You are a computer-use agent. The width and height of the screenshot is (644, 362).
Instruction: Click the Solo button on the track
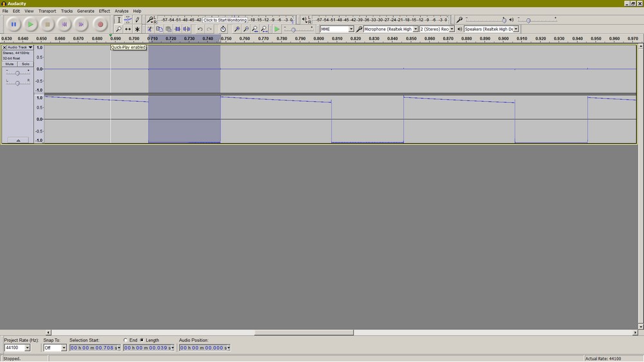[x=25, y=64]
